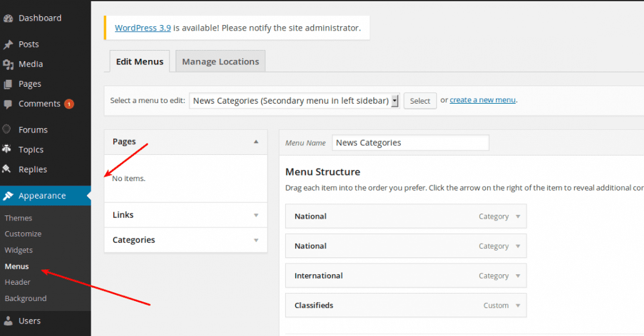Click the Posts pushpin icon
This screenshot has width=644, height=336.
coord(8,44)
